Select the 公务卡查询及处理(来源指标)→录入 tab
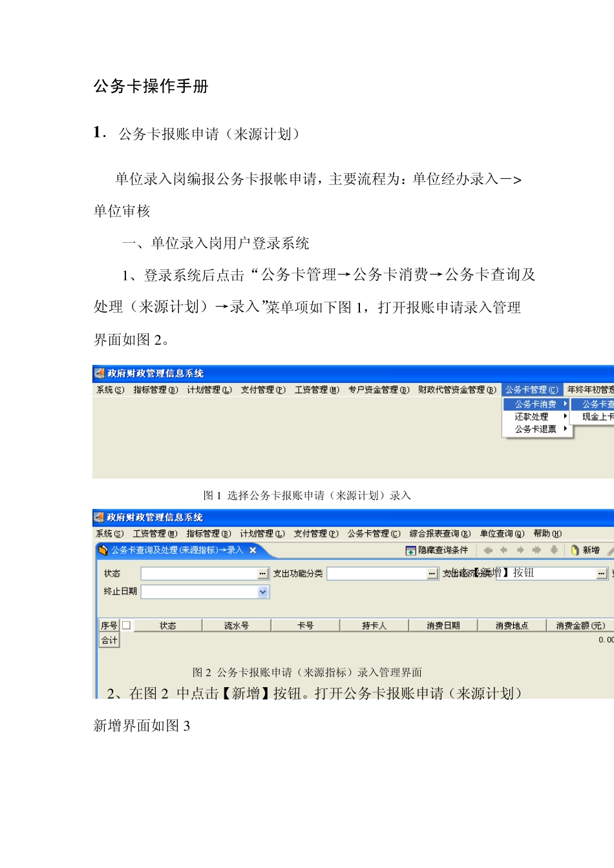This screenshot has height=868, width=614. pyautogui.click(x=177, y=550)
